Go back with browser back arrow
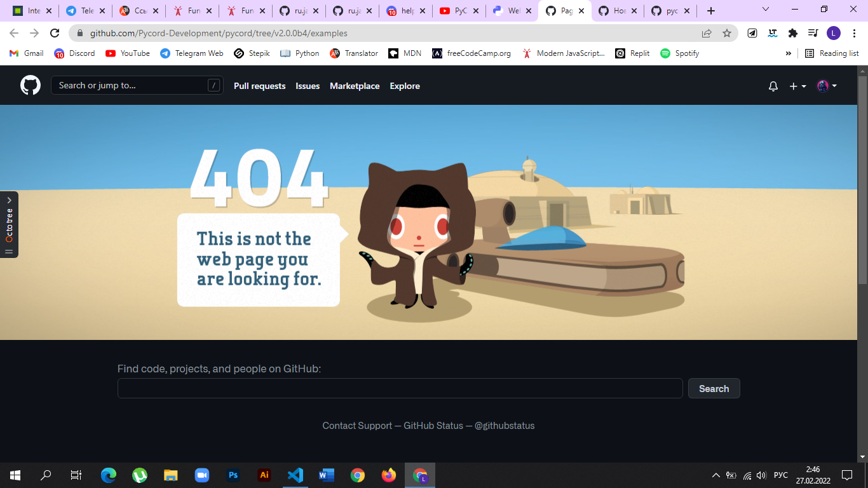 click(x=14, y=33)
